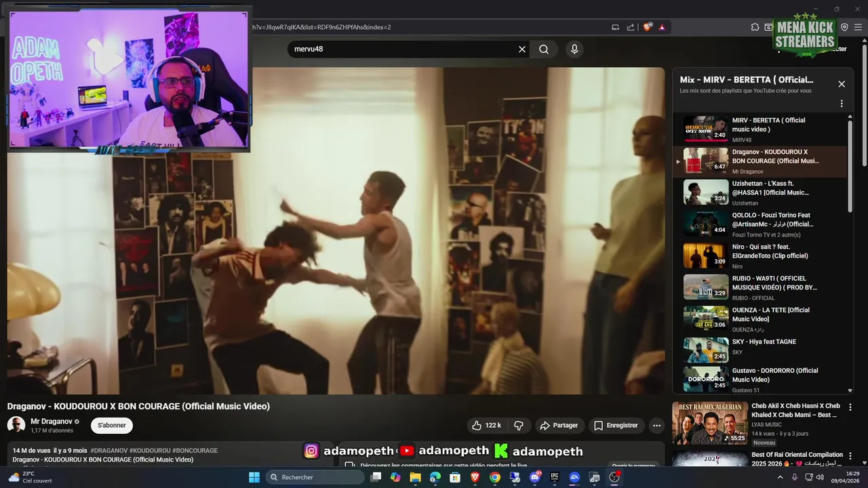868x488 pixels.
Task: Play MIRV - BERETTA from the playlist
Action: pos(760,129)
